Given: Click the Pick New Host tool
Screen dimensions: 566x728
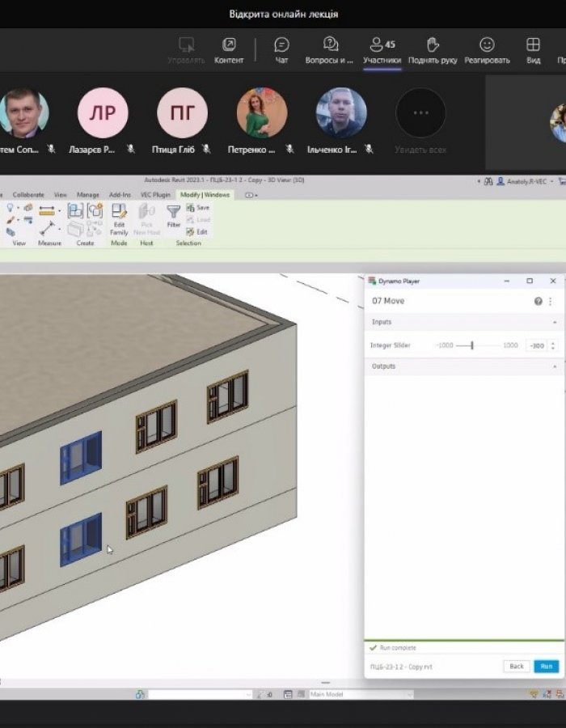Looking at the screenshot, I should pyautogui.click(x=146, y=219).
